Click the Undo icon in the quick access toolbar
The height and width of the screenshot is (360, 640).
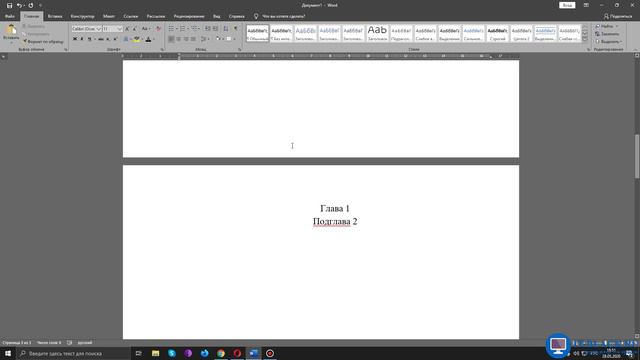[x=19, y=5]
